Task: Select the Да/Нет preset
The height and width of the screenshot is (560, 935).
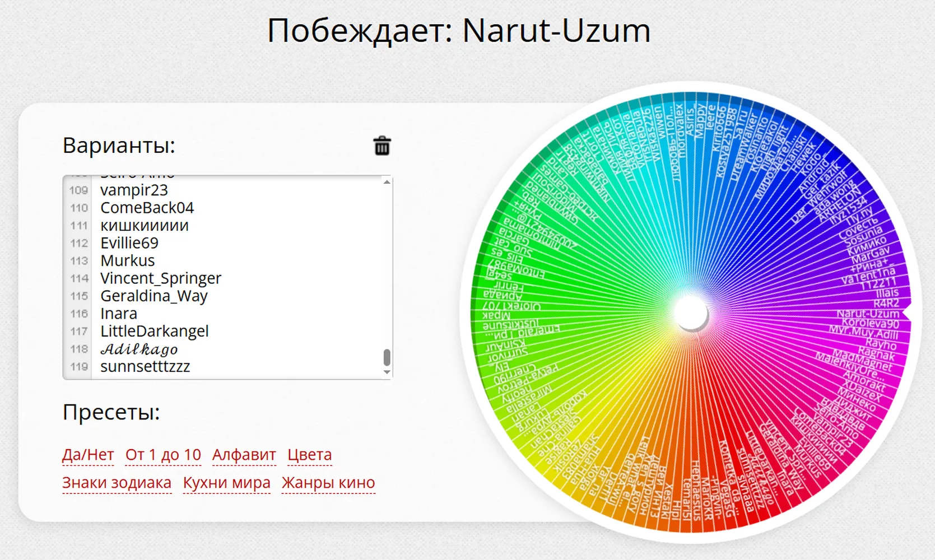Action: (88, 455)
